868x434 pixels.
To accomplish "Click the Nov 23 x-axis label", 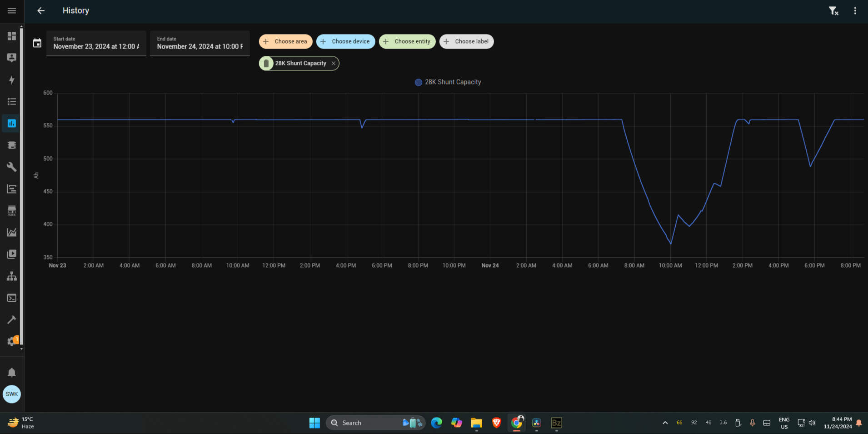I will point(57,265).
